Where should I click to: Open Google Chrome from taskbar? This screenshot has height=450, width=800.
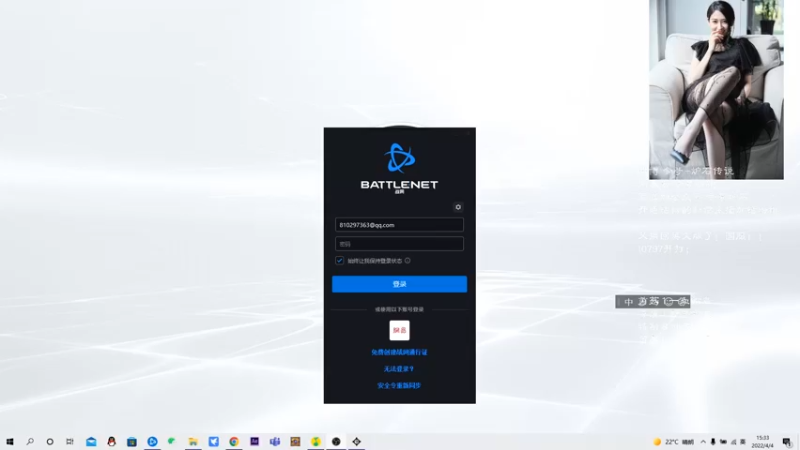[234, 441]
